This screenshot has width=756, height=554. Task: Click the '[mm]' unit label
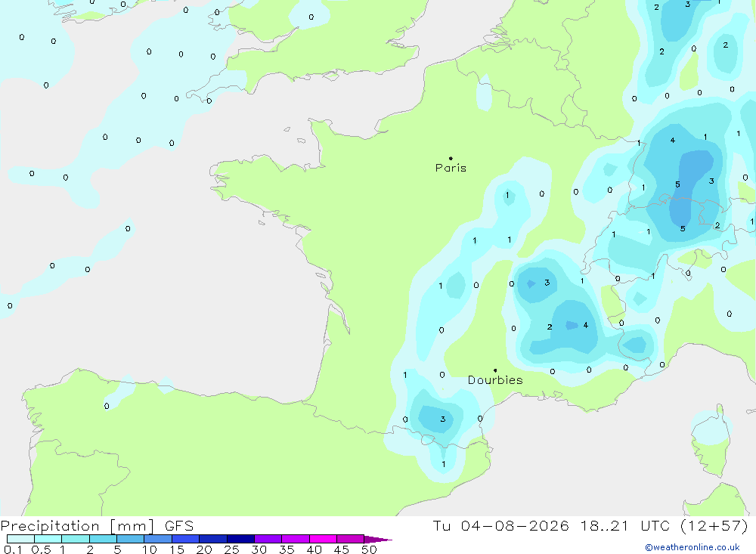(132, 526)
